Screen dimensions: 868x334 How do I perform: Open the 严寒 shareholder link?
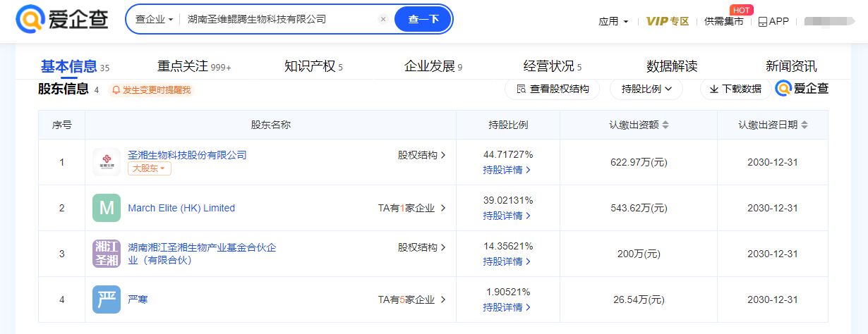(x=138, y=299)
